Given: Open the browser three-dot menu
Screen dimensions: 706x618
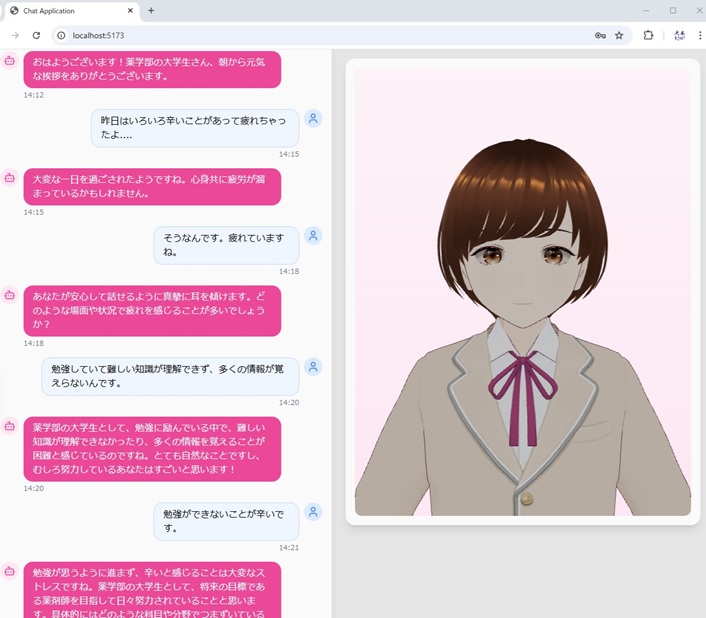Looking at the screenshot, I should click(700, 35).
